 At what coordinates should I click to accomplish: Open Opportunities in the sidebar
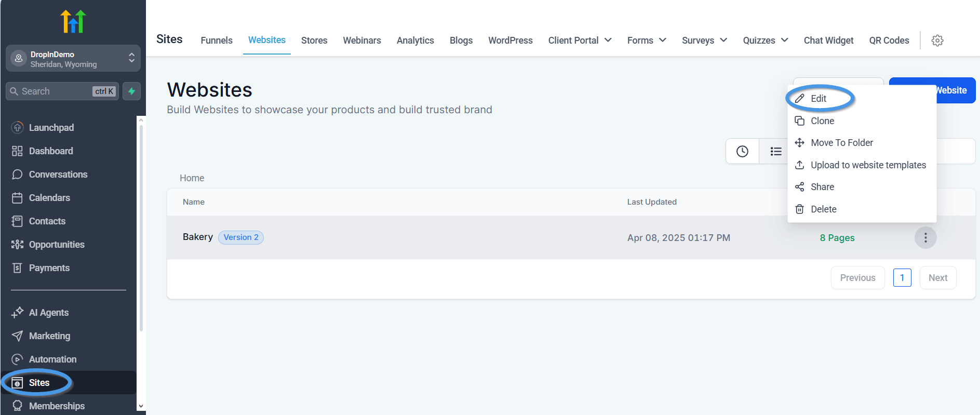[x=57, y=245]
